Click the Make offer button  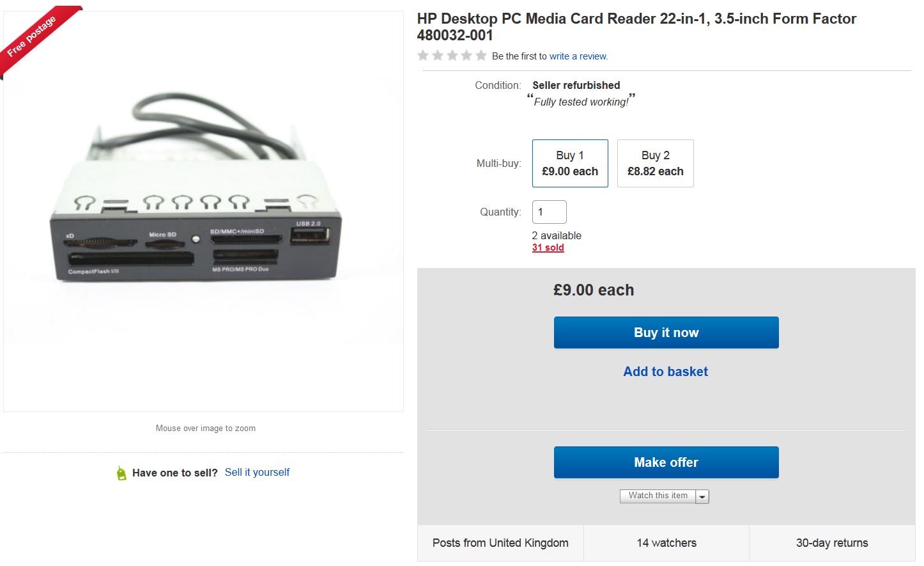(666, 462)
